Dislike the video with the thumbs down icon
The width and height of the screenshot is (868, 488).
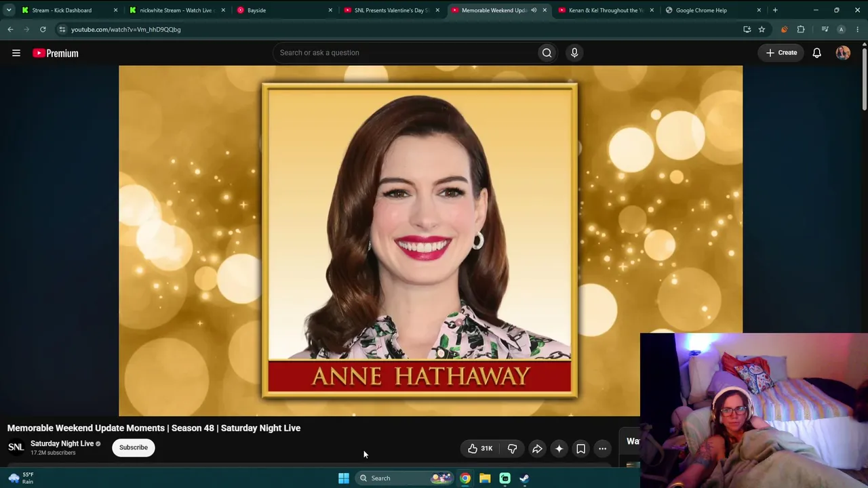tap(513, 448)
